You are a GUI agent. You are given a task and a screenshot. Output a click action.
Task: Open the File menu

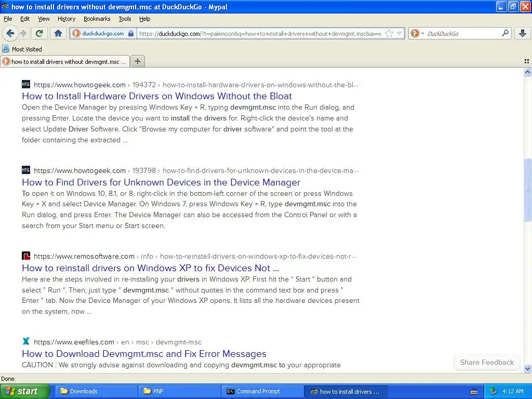(x=8, y=19)
